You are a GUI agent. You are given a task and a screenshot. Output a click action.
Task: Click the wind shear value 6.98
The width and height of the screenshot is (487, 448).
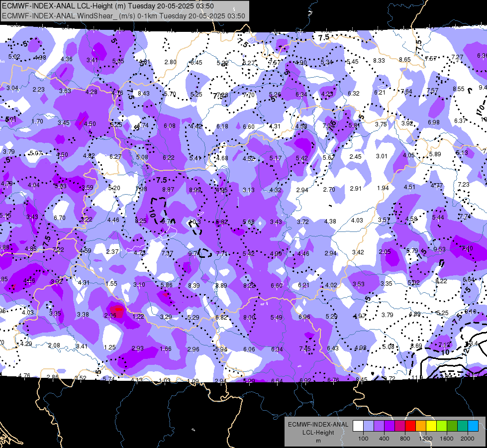[434, 122]
